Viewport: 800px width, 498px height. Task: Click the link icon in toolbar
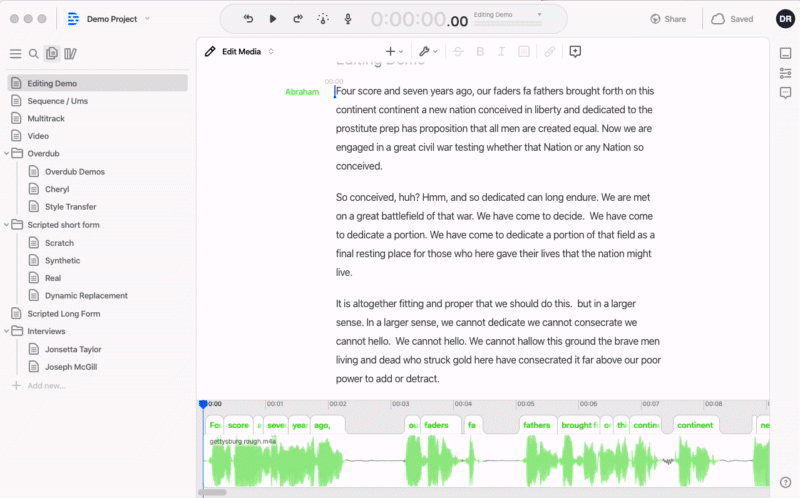tap(549, 52)
